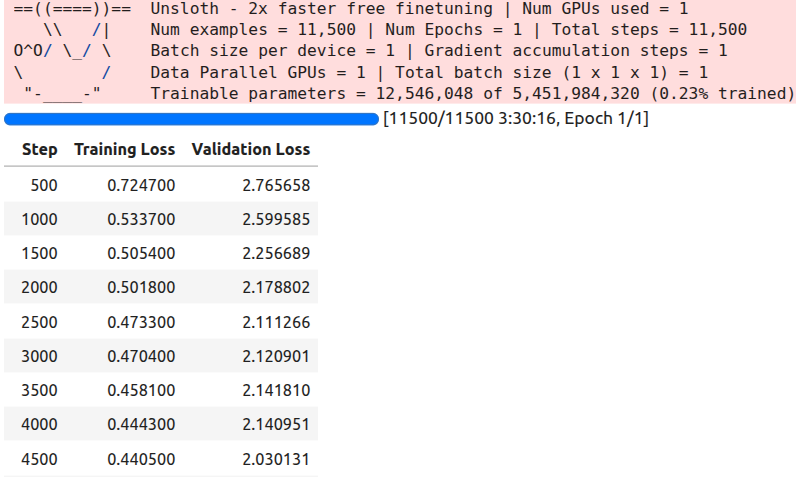The image size is (796, 477).
Task: Click the progress text showing 11500/11500
Action: 516,119
